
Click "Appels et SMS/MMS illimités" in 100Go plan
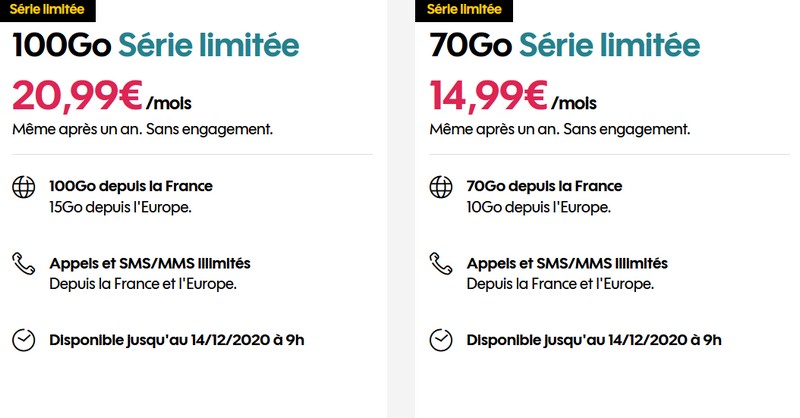(x=150, y=263)
